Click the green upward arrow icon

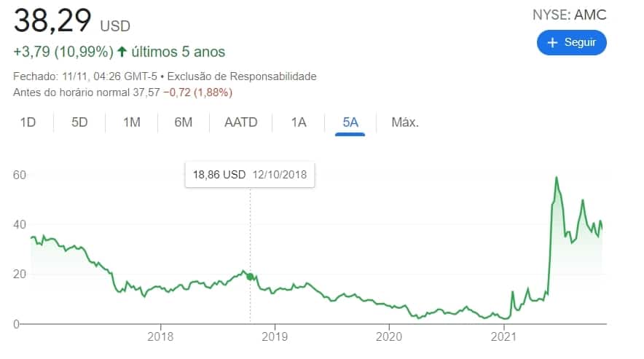[x=122, y=52]
